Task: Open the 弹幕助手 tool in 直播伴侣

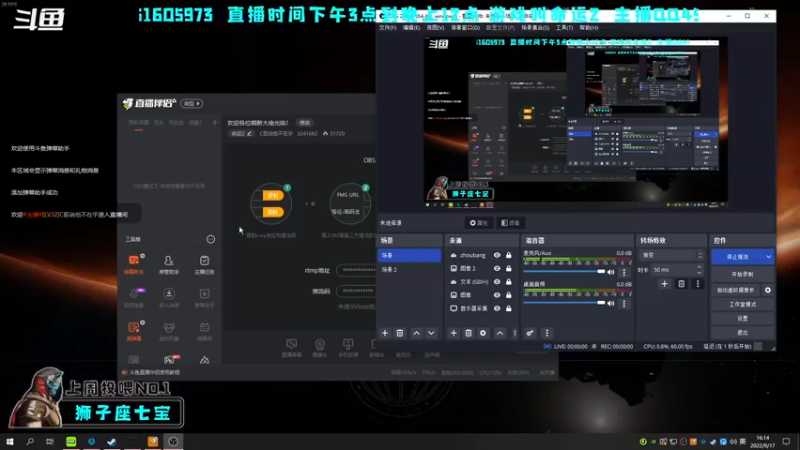Action: (x=134, y=265)
